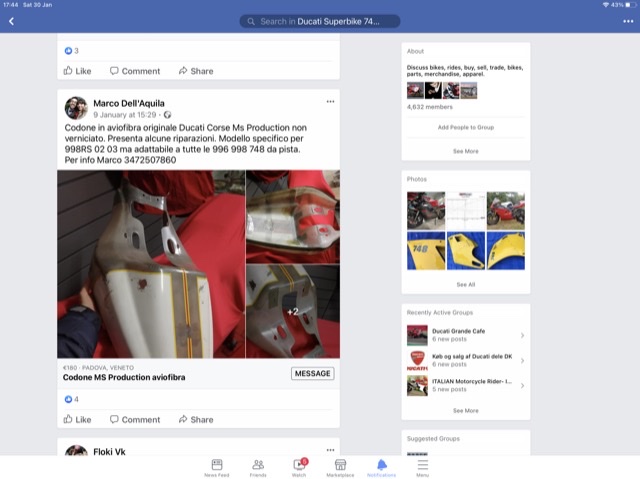Open the middle yellow fairing photo
This screenshot has height=479, width=640.
click(466, 251)
